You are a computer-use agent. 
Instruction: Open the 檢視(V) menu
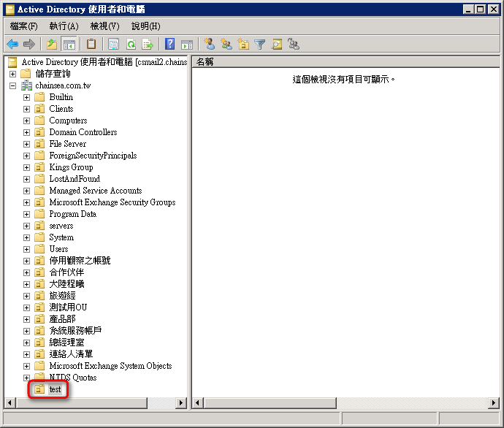tap(104, 26)
